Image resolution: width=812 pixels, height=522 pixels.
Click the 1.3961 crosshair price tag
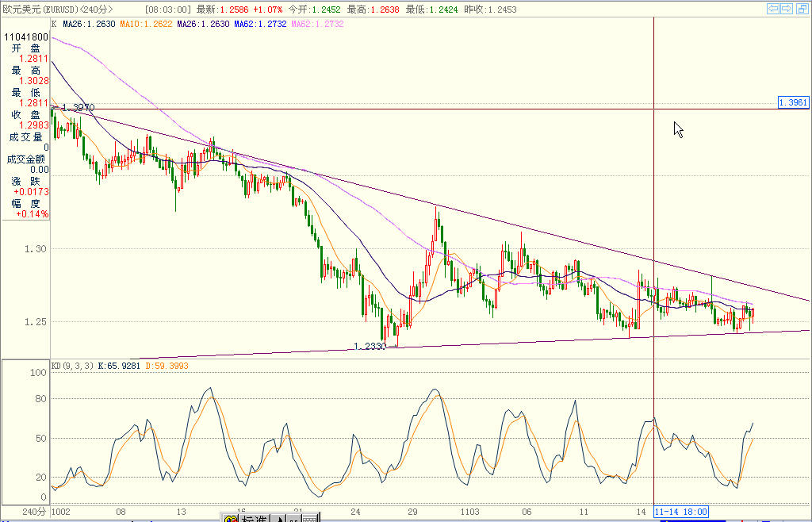pos(793,102)
